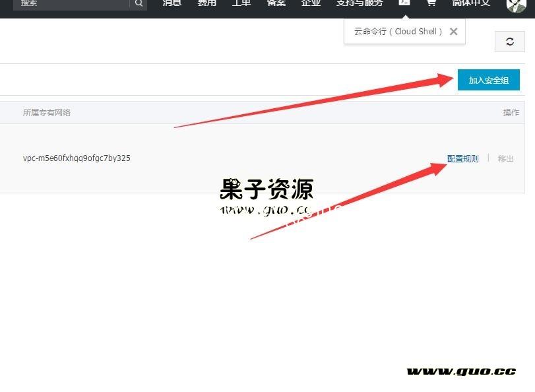535x392 pixels.
Task: Click the search magnifier icon
Action: tap(139, 3)
